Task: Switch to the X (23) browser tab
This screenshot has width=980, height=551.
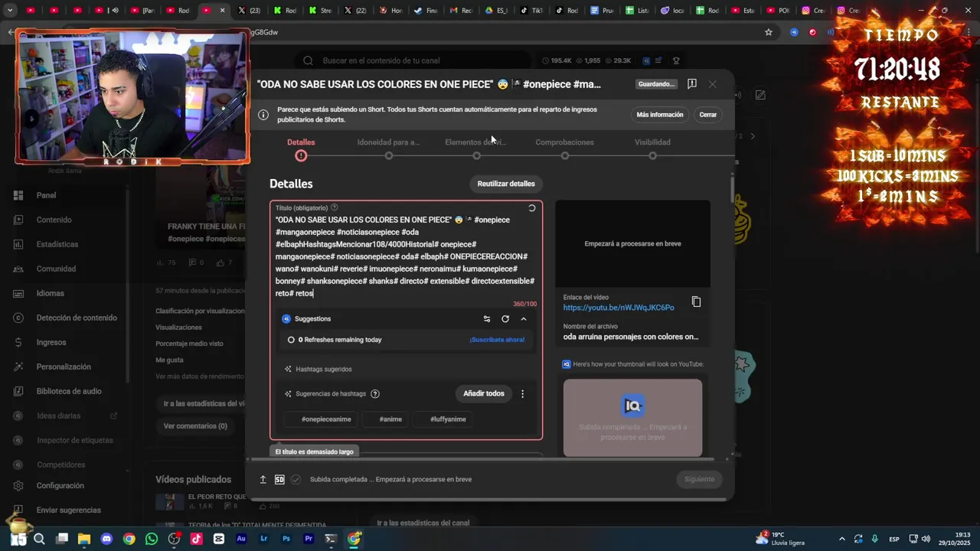Action: click(x=250, y=11)
